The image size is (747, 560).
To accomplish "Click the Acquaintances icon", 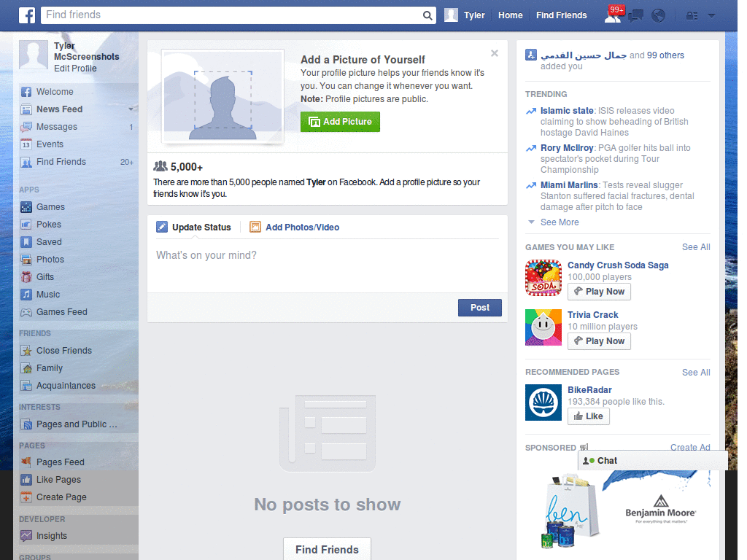I will click(x=26, y=386).
